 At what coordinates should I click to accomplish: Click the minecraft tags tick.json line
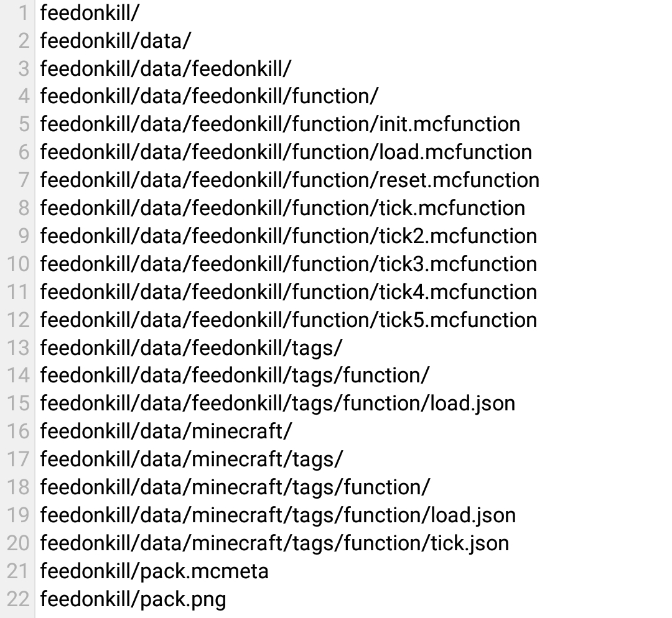point(274,543)
